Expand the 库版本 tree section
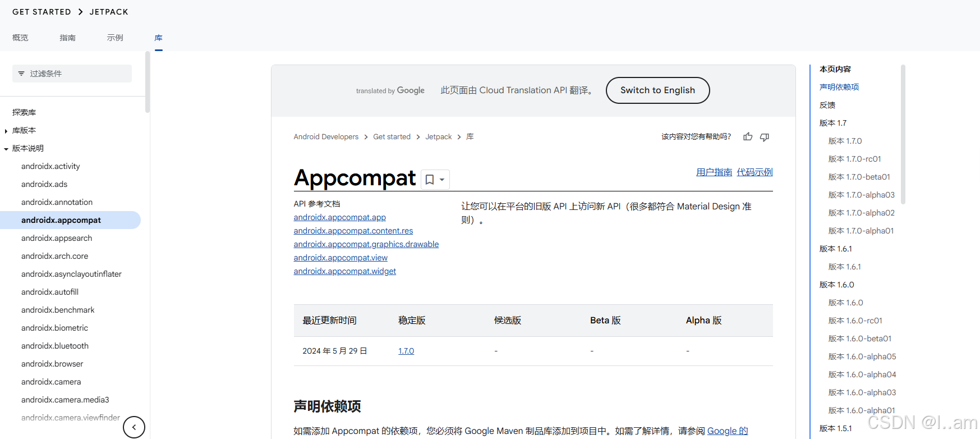The width and height of the screenshot is (980, 439). [6, 131]
